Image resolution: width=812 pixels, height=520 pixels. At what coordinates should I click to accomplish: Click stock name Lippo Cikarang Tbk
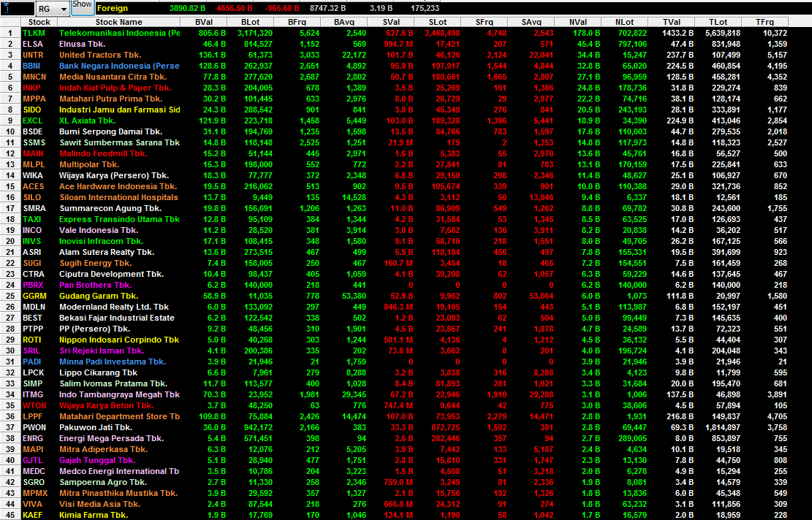point(98,372)
